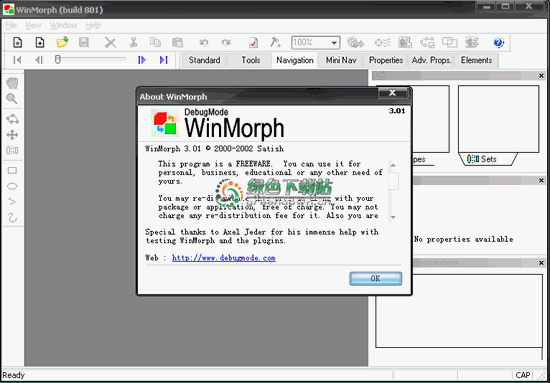550x383 pixels.
Task: Toggle the Navigation toolbar button
Action: (295, 60)
